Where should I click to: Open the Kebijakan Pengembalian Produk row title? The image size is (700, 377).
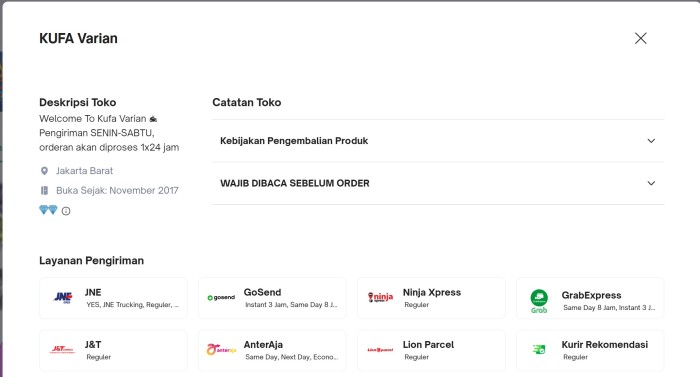coord(294,141)
